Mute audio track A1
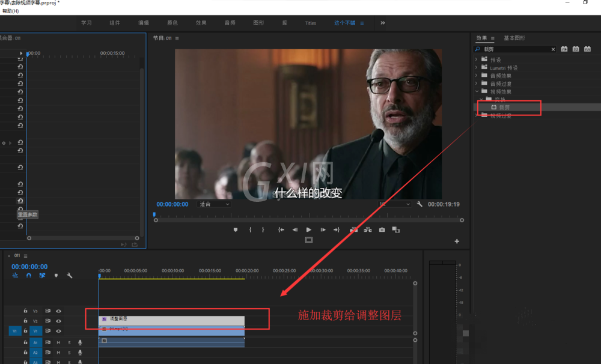 click(x=59, y=342)
